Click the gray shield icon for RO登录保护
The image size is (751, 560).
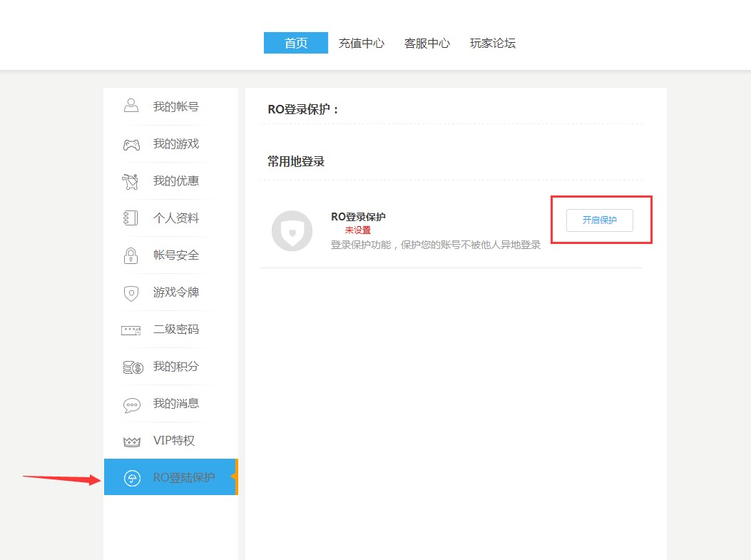(292, 231)
